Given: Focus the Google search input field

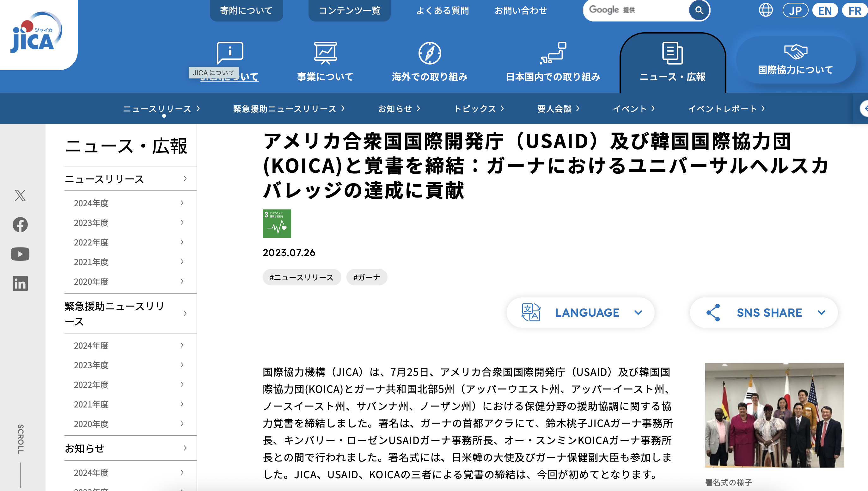Looking at the screenshot, I should click(637, 10).
